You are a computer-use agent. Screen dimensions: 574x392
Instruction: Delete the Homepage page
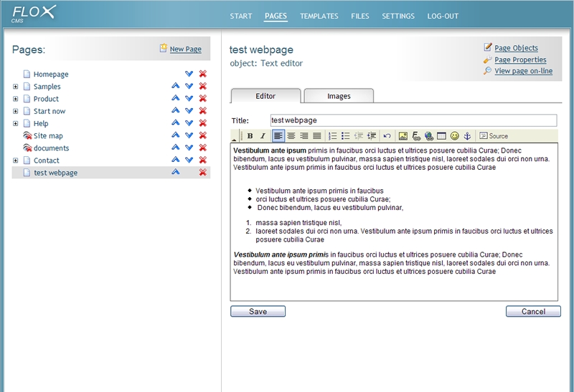pos(203,74)
